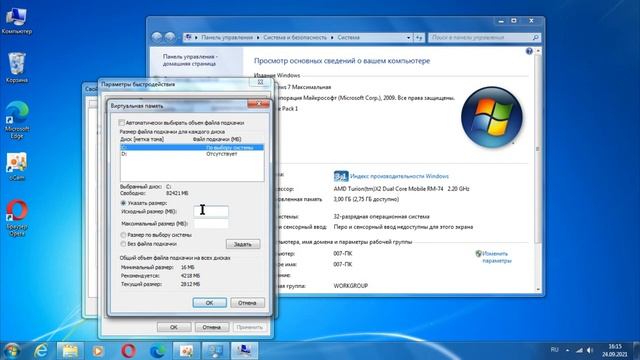Viewport: 640px width, 360px height.
Task: Select Размер по выбору системы radio button
Action: pyautogui.click(x=123, y=235)
